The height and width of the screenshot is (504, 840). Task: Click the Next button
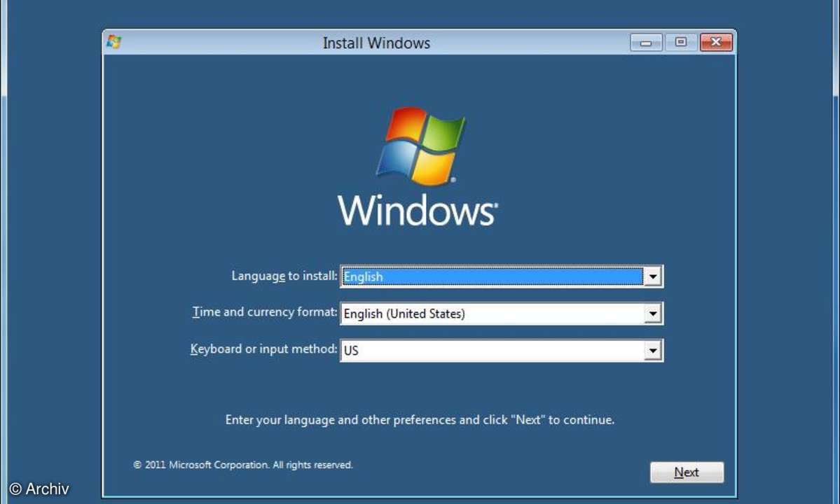coord(687,472)
